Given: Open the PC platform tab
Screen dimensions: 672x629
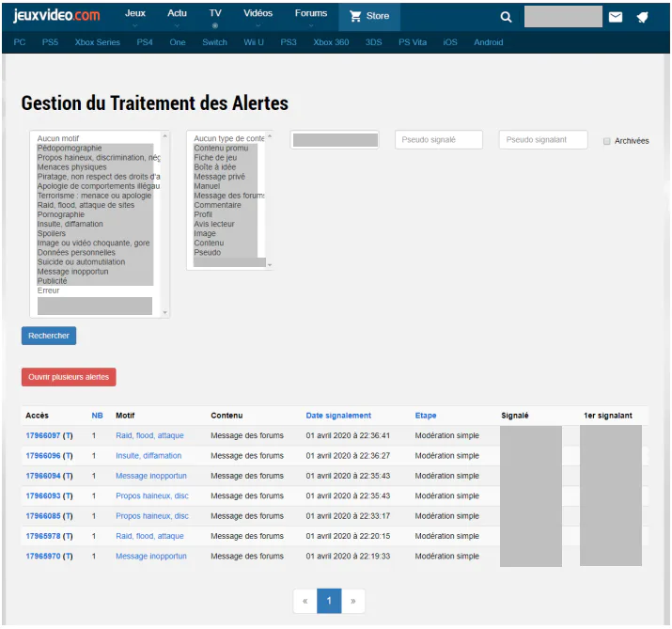Looking at the screenshot, I should point(20,42).
